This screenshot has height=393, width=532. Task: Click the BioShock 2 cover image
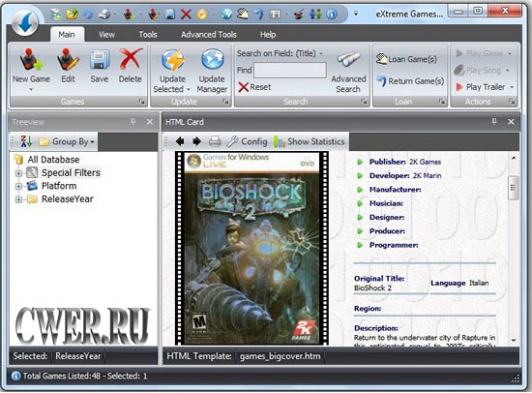coord(251,248)
